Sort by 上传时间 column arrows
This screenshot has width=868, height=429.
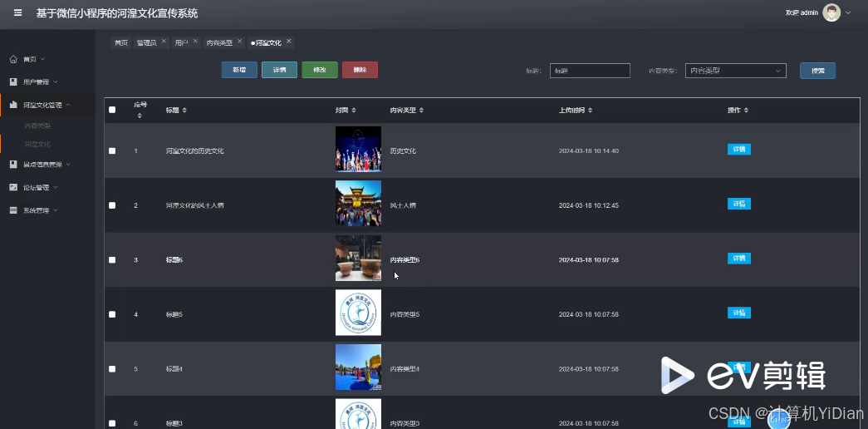click(x=590, y=111)
